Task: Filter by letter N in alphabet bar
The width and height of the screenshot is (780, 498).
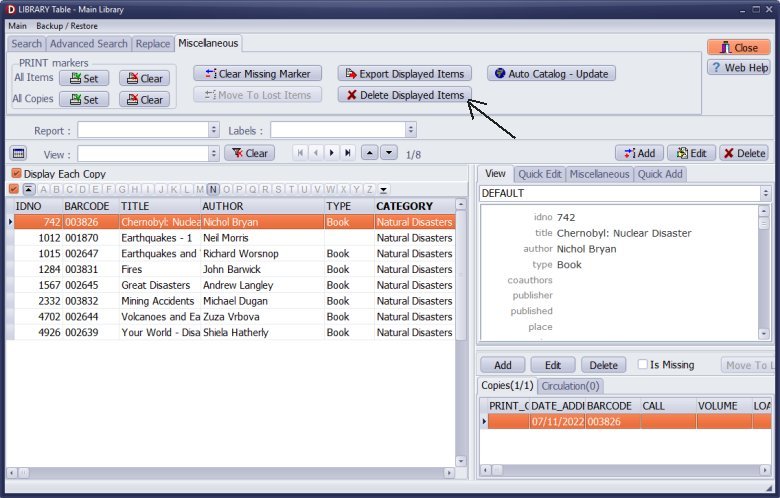Action: tap(213, 189)
